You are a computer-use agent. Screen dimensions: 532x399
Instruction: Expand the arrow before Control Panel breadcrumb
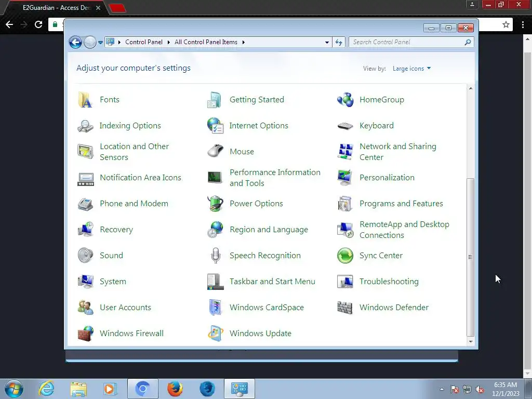coord(119,43)
